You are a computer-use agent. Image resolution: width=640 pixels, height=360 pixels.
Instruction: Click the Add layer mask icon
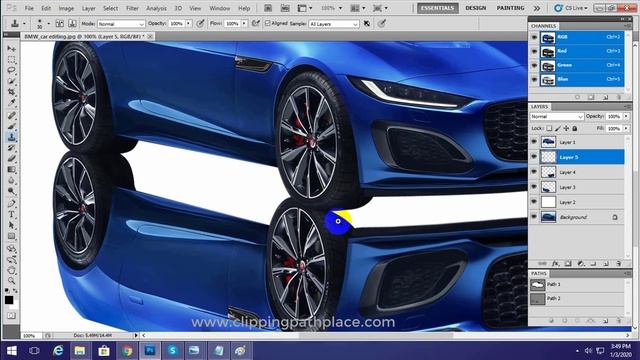[568, 264]
